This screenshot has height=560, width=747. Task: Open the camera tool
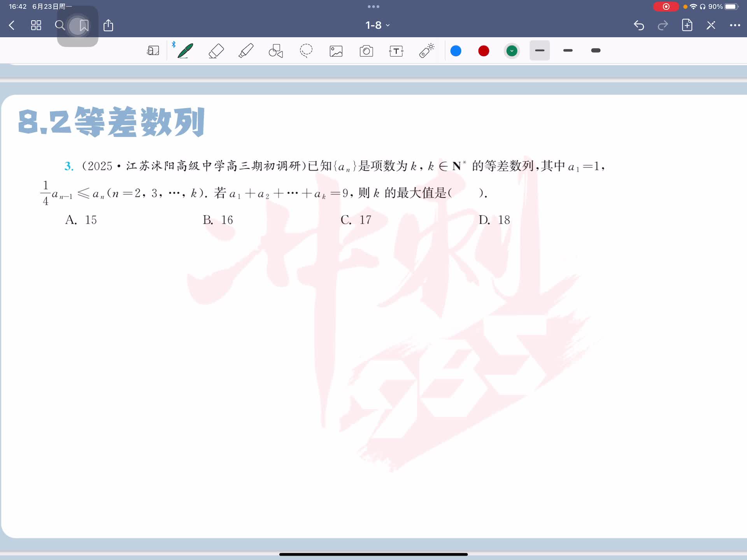366,51
